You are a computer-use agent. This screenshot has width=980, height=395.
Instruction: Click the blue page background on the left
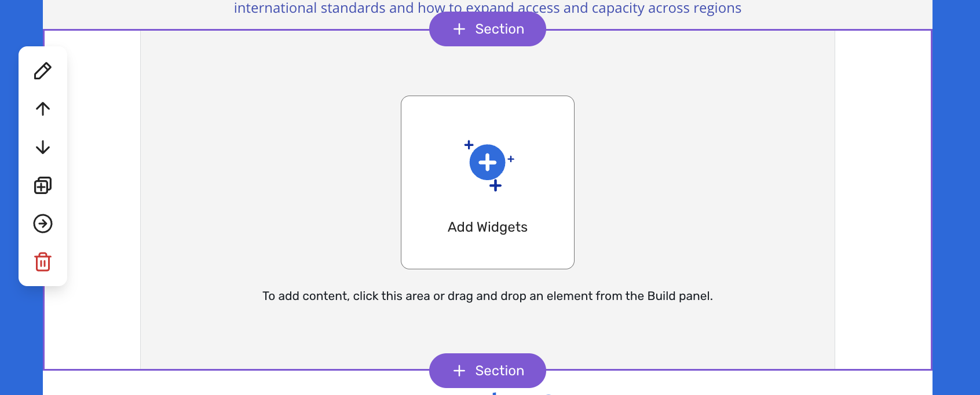21,336
